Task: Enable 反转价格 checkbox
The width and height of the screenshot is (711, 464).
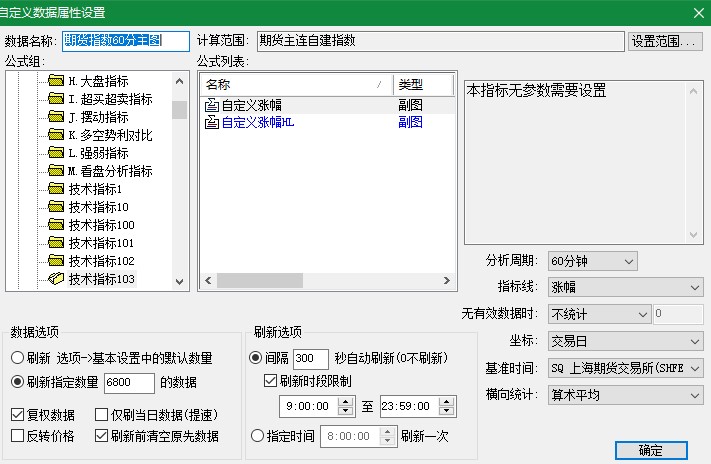Action: [17, 436]
